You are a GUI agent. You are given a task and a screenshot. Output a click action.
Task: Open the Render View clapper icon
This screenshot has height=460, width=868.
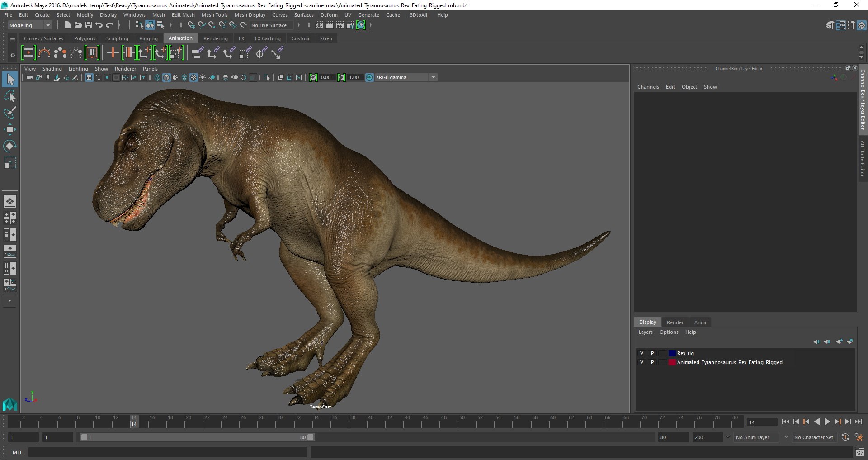tap(319, 25)
